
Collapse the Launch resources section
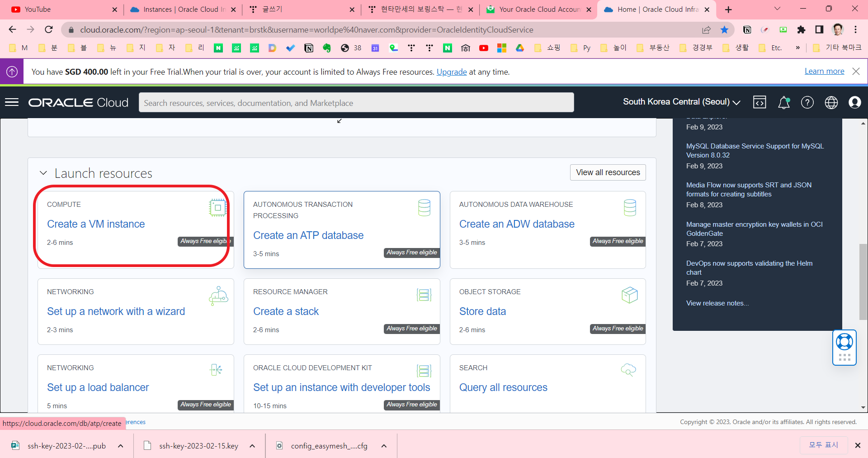pos(43,173)
